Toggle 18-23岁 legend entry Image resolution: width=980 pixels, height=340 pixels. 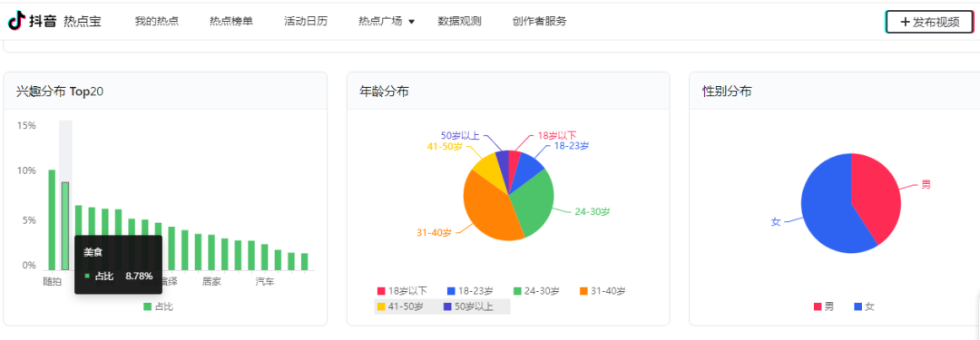[470, 291]
